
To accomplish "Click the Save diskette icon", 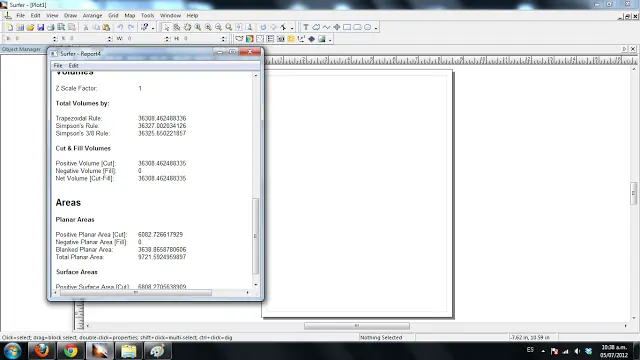I will click(40, 27).
